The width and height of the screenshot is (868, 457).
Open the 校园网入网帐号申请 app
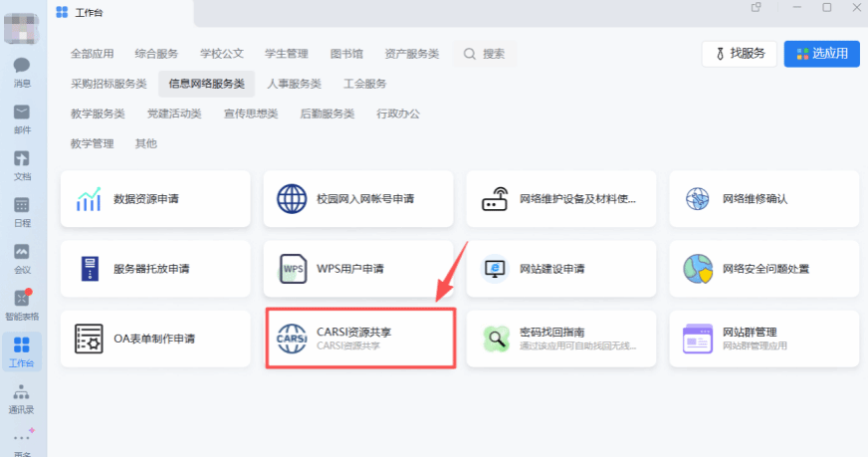tap(358, 199)
